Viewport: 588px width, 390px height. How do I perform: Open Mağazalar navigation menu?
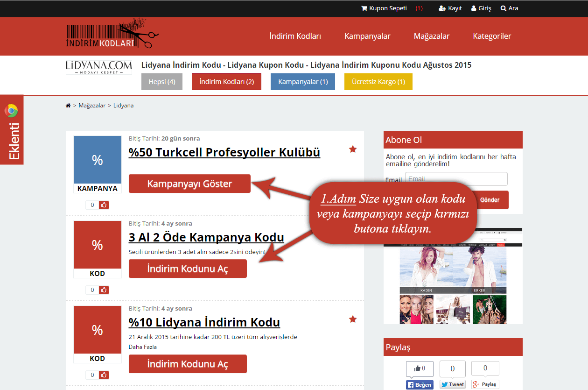[x=432, y=36]
